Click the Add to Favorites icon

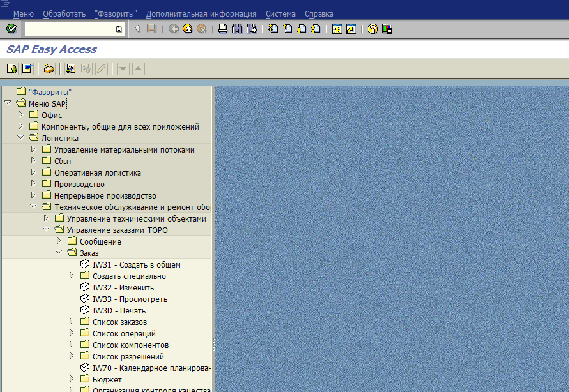[x=70, y=68]
